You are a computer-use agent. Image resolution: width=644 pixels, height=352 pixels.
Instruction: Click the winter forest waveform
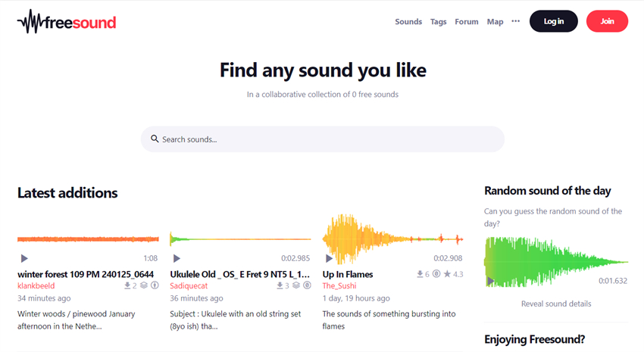coord(88,238)
